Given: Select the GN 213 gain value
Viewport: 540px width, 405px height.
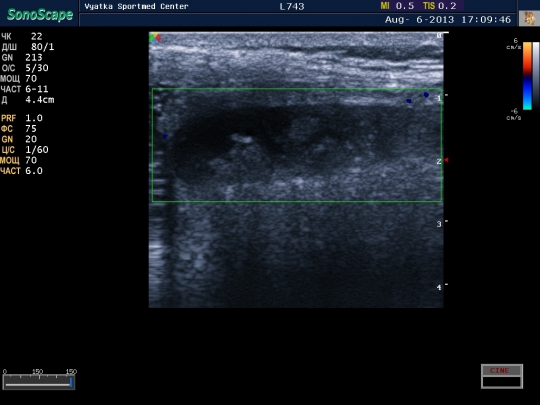Looking at the screenshot, I should click(22, 58).
